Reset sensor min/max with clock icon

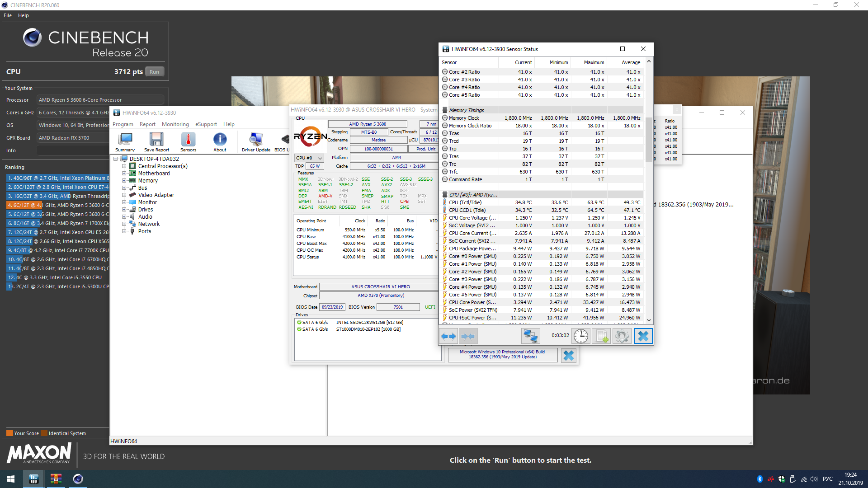pyautogui.click(x=581, y=336)
